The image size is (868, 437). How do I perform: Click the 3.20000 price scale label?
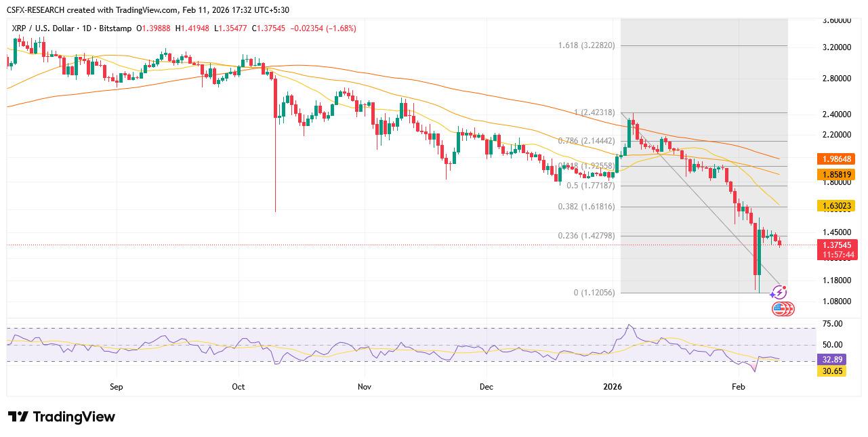coord(831,48)
